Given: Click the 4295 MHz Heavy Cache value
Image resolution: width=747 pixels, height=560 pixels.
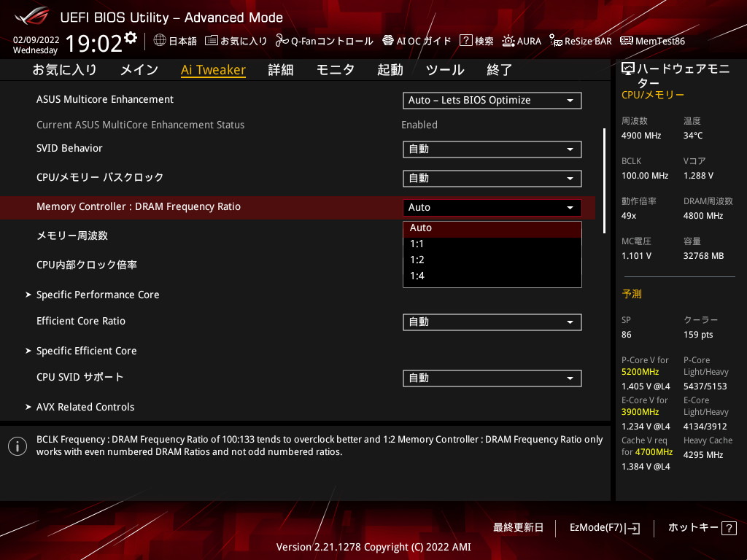Looking at the screenshot, I should click(x=703, y=455).
